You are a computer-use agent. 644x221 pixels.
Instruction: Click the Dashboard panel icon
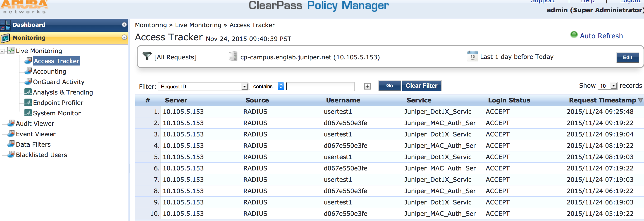[x=5, y=25]
